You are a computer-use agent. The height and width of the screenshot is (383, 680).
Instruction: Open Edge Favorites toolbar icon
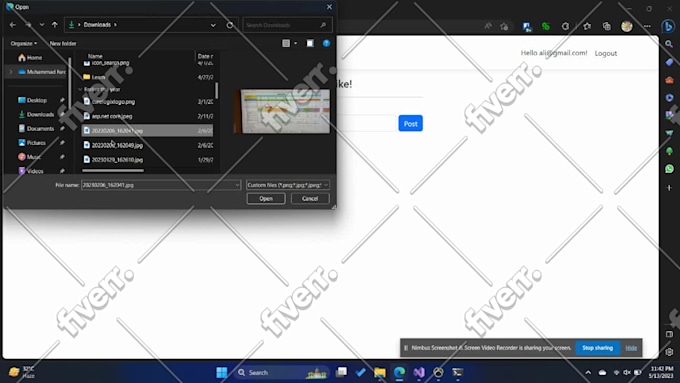587,26
